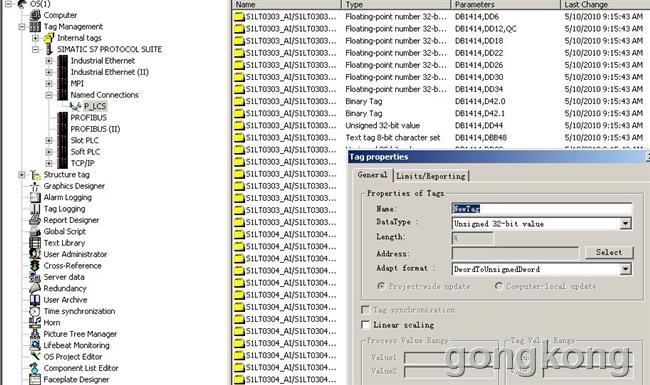Image resolution: width=650 pixels, height=385 pixels.
Task: Sort by the Last Change column header
Action: (605, 5)
